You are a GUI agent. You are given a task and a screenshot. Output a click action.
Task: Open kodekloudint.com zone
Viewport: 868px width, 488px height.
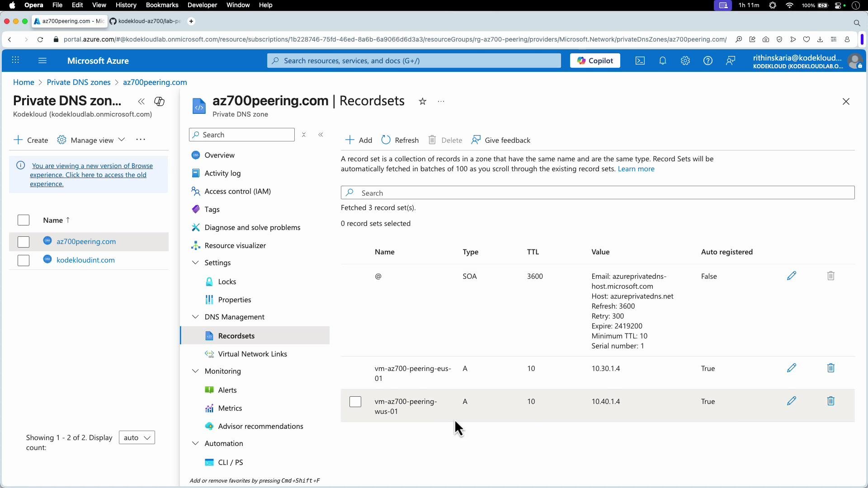pos(85,260)
